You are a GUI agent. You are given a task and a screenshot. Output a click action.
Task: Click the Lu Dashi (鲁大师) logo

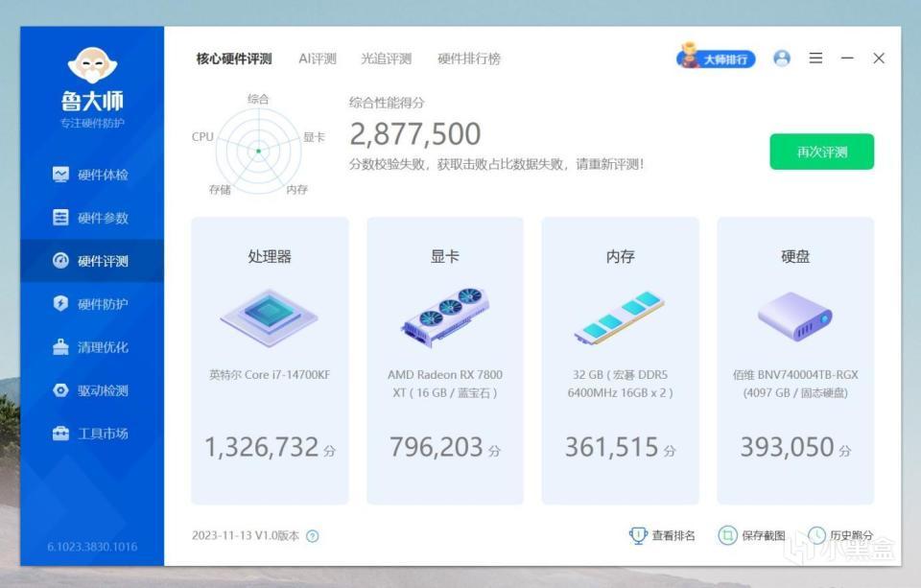(92, 87)
